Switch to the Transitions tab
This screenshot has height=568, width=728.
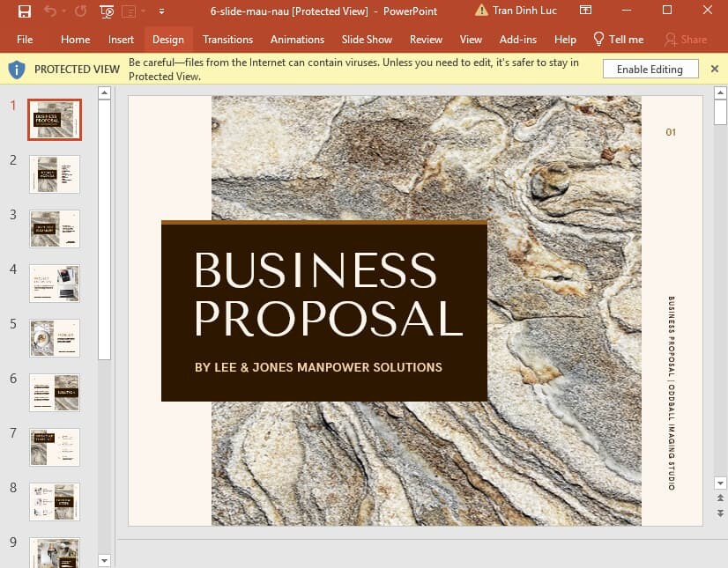(x=227, y=40)
